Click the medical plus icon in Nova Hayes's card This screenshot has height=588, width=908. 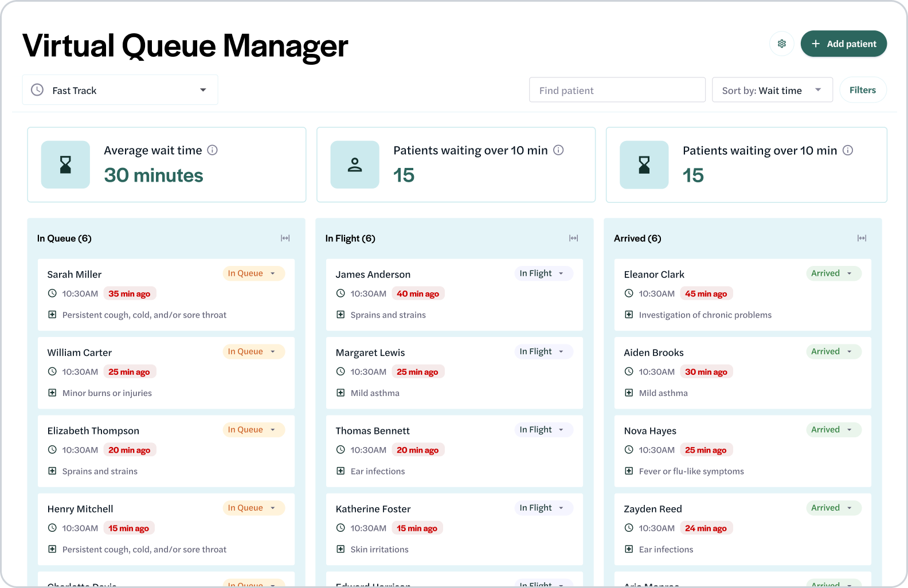pos(629,471)
